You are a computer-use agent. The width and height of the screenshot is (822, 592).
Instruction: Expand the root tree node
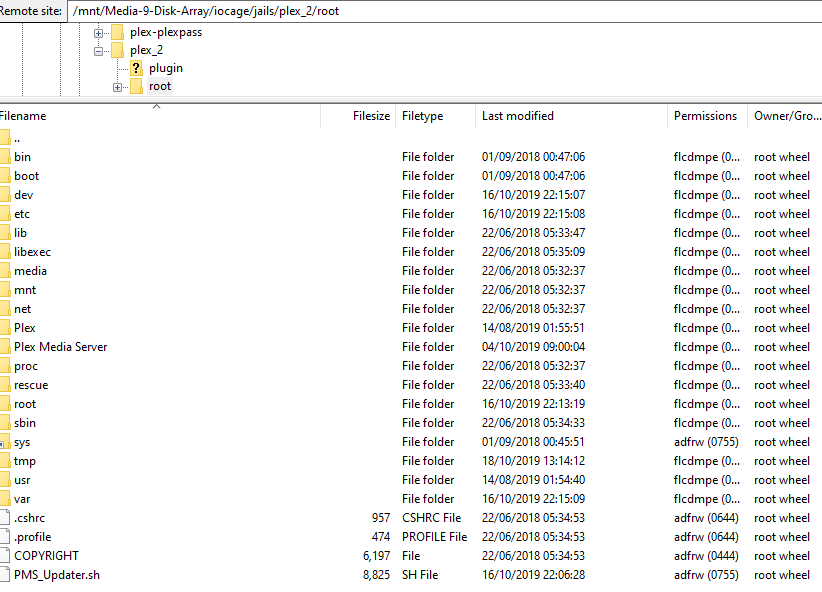click(x=117, y=88)
